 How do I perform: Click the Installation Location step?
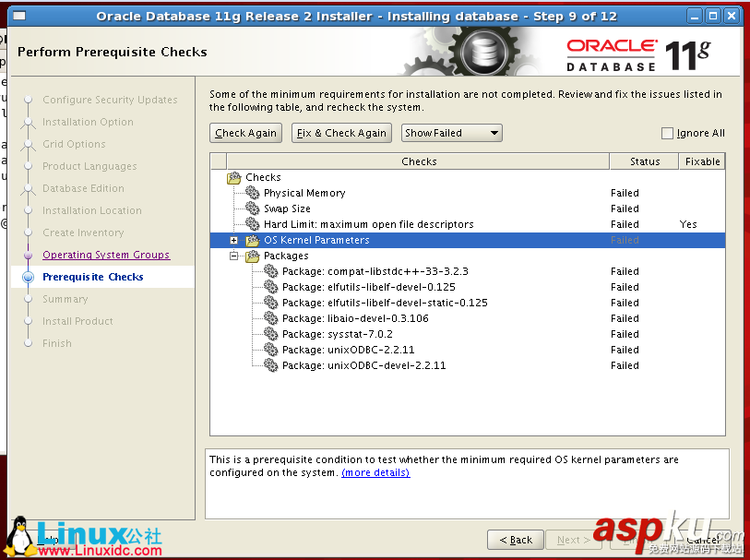(92, 210)
